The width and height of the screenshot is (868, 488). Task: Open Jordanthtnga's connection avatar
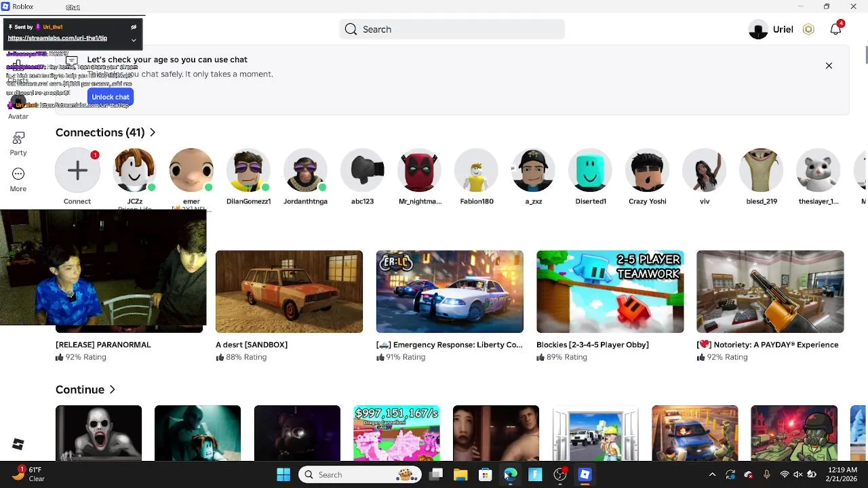coord(305,170)
